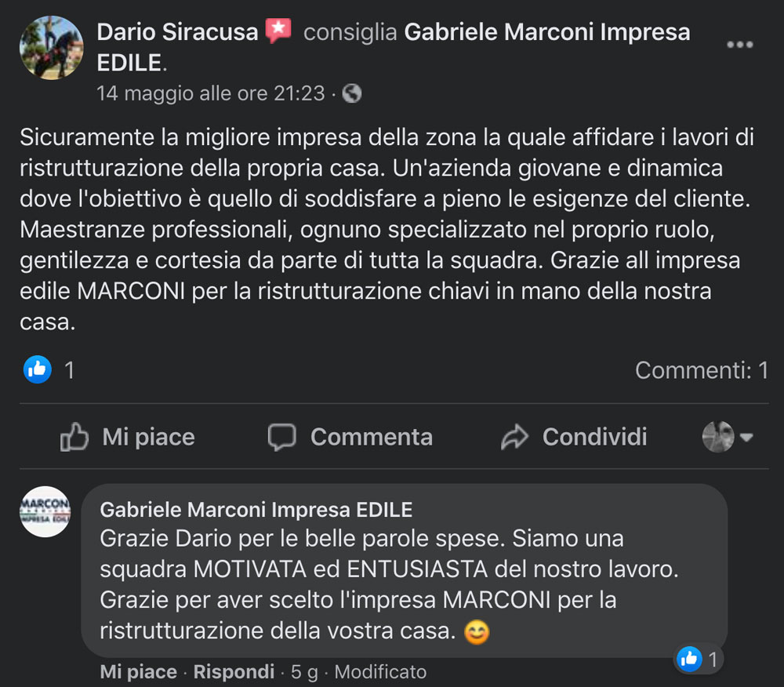
Task: Open the three-dot post options menu
Action: 739,45
